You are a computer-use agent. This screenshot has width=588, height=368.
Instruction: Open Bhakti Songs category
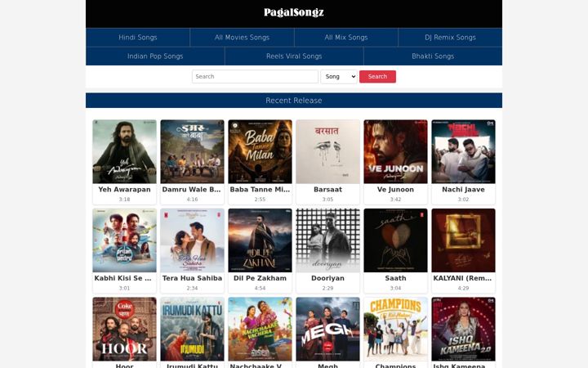[x=433, y=56]
